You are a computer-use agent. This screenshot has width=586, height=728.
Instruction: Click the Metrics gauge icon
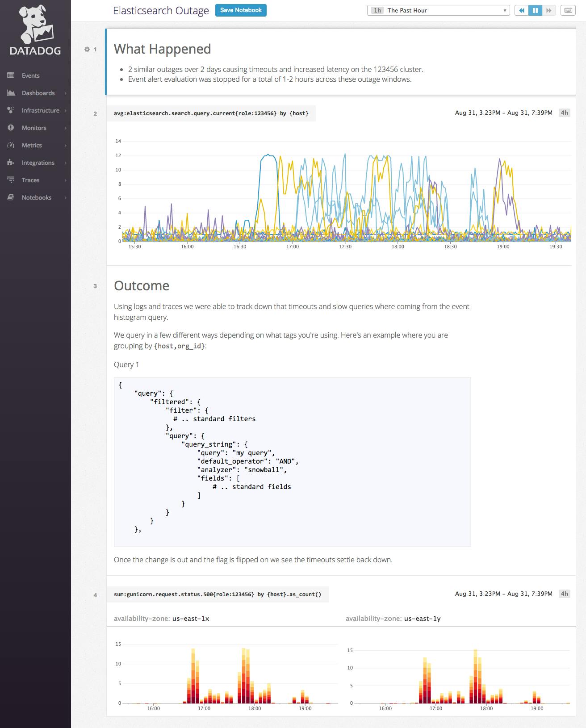pyautogui.click(x=11, y=145)
